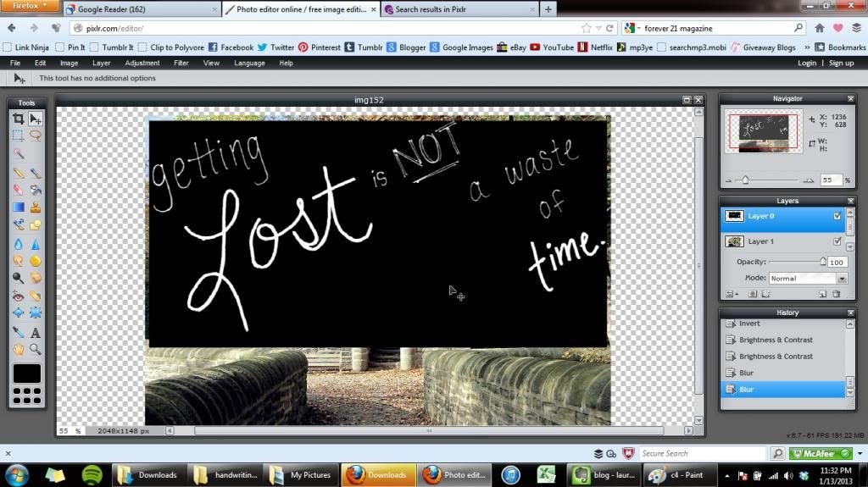Click the Navigator zoom slider handle
868x487 pixels.
pyautogui.click(x=745, y=180)
